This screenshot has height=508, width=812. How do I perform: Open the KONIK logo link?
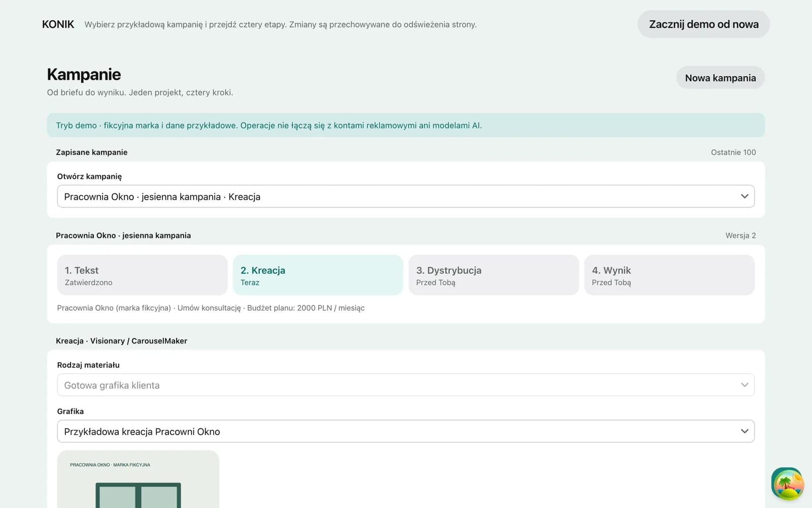pos(58,24)
